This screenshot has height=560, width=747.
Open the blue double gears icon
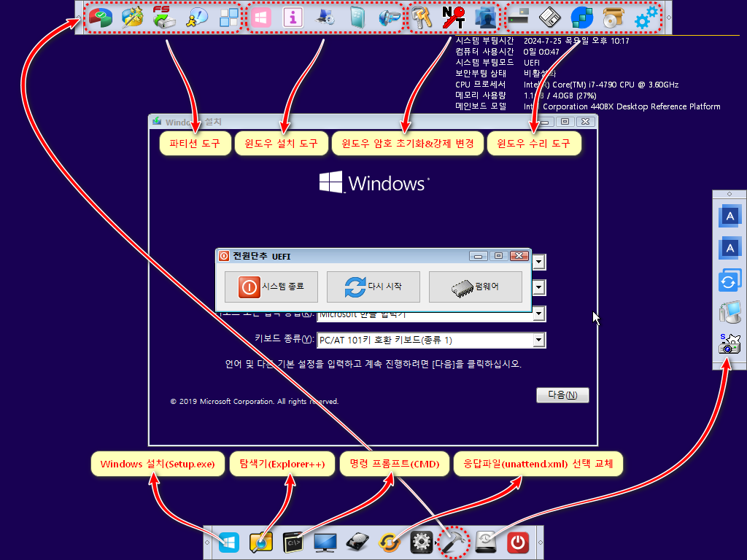pos(646,17)
